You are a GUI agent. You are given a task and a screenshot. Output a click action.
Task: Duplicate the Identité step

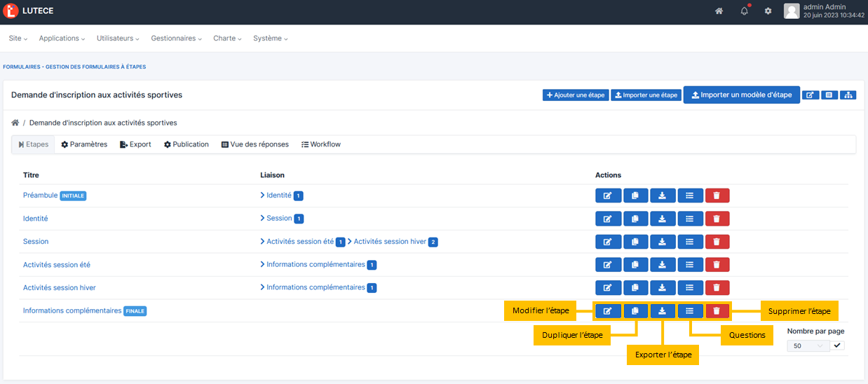(x=635, y=219)
